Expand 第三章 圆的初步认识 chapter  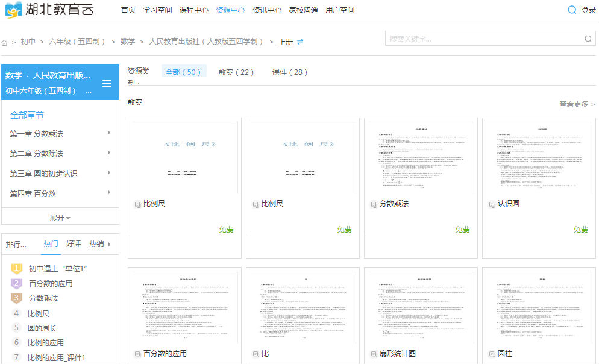point(109,173)
